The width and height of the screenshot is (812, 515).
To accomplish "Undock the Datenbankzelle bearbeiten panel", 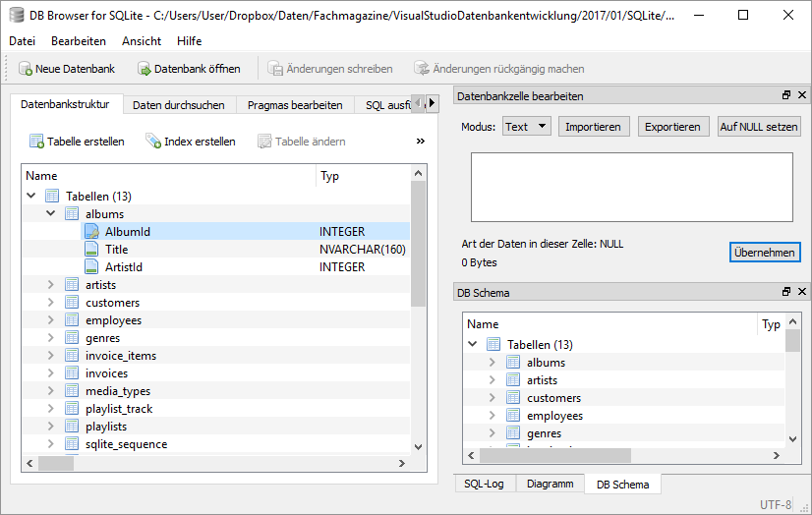I will (x=786, y=94).
